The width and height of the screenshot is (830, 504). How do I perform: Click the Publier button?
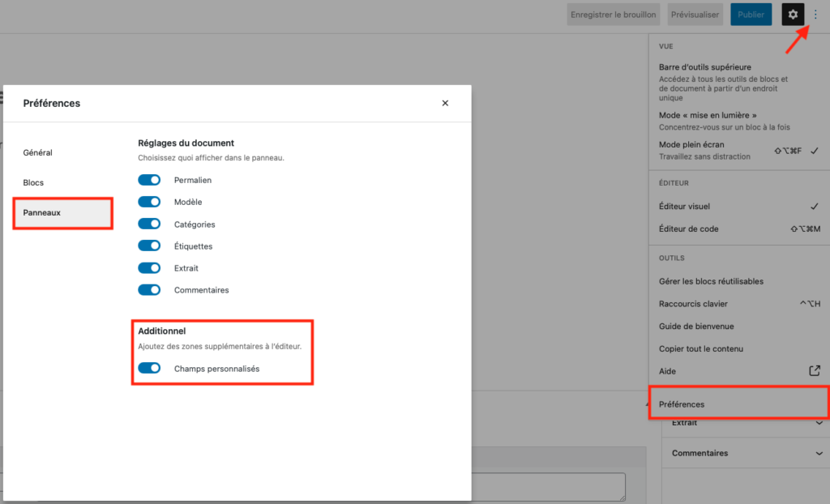pyautogui.click(x=751, y=15)
